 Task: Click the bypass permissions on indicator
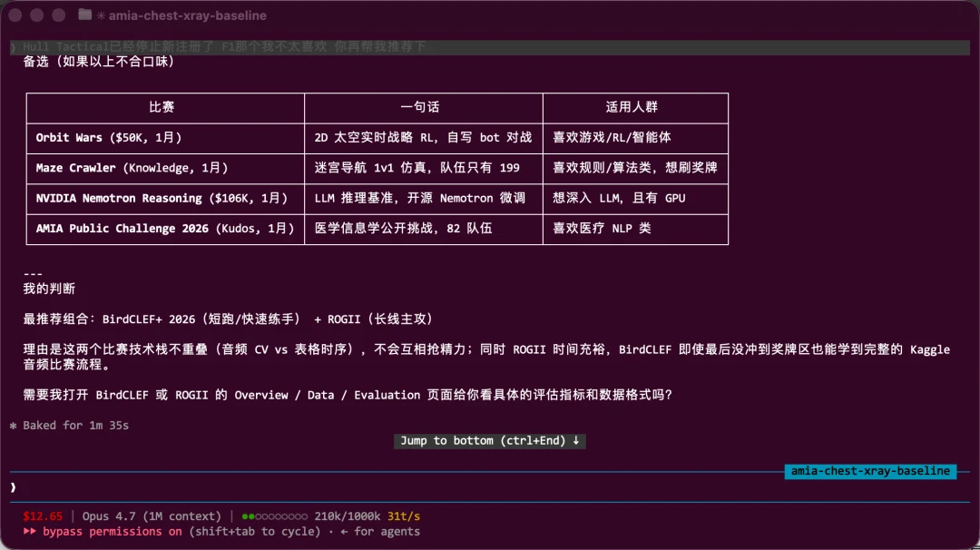[103, 531]
